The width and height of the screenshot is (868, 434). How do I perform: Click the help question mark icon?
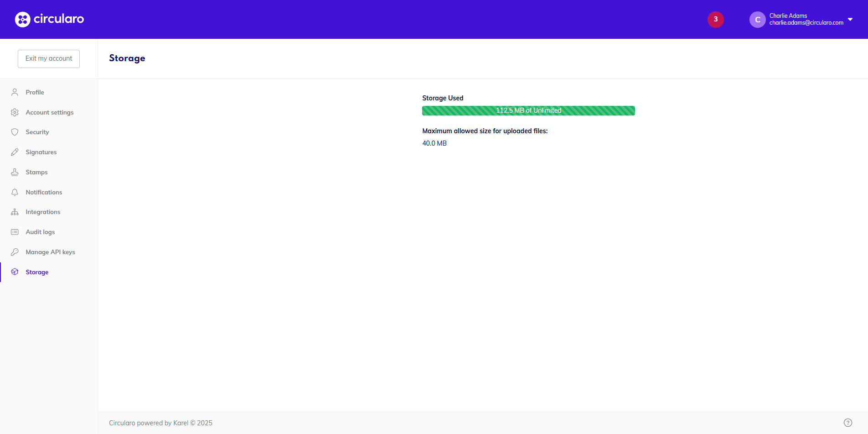coord(847,423)
